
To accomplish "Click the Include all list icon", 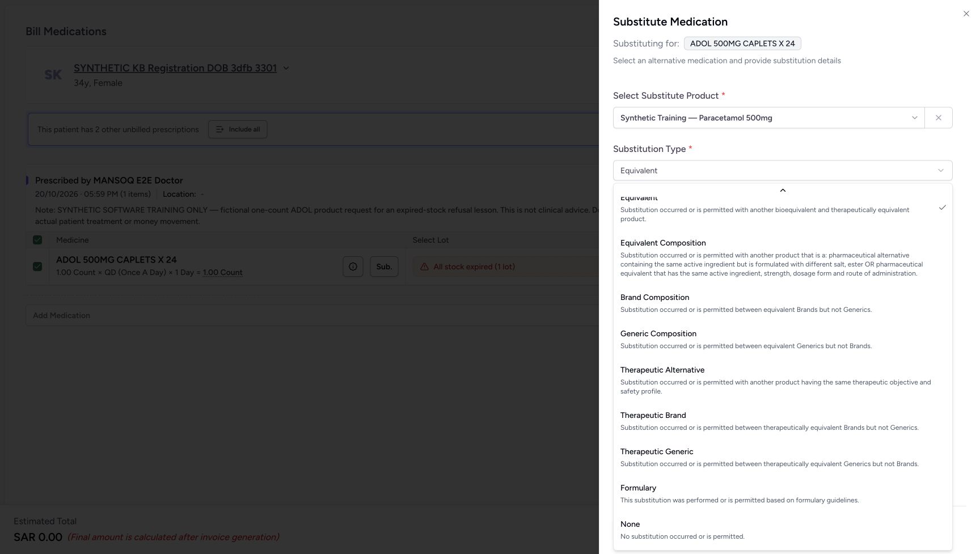I will (220, 129).
